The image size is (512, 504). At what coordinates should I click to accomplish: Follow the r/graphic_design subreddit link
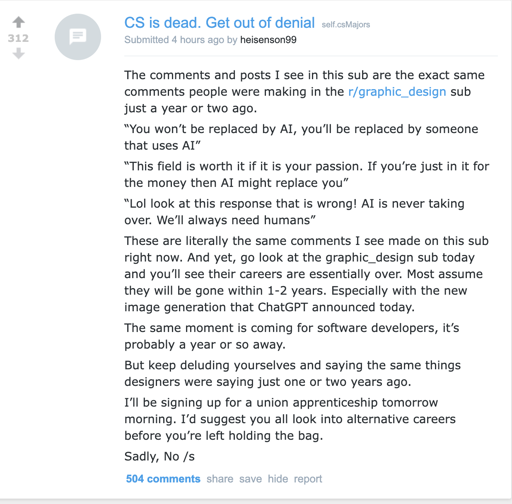(x=397, y=92)
